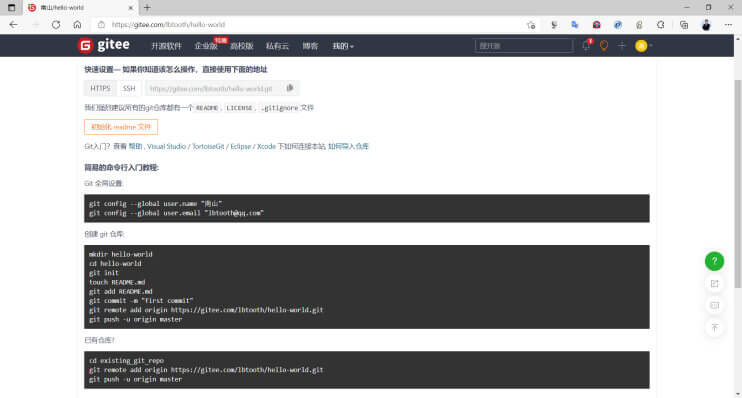Screen dimensions: 742x398
Task: Click the git init command line
Action: tap(104, 273)
